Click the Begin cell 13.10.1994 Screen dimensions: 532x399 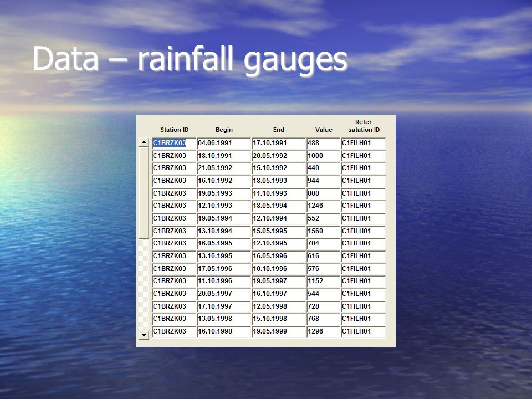(224, 231)
